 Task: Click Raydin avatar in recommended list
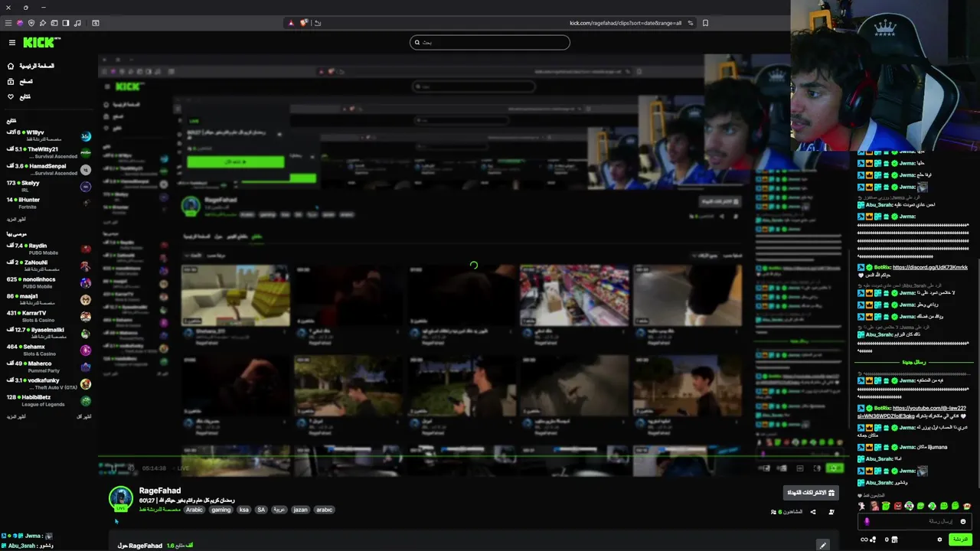tap(86, 249)
